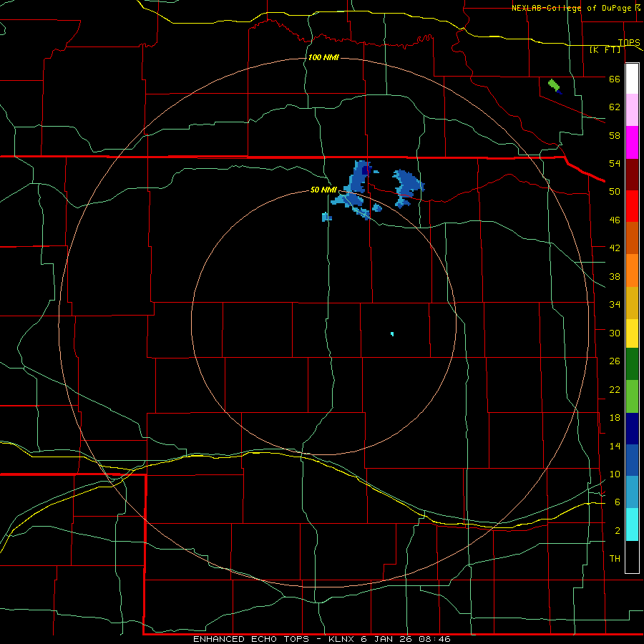Click the 'KLNX' station identifier in caption
Viewport: 644px width, 644px height.
(343, 639)
